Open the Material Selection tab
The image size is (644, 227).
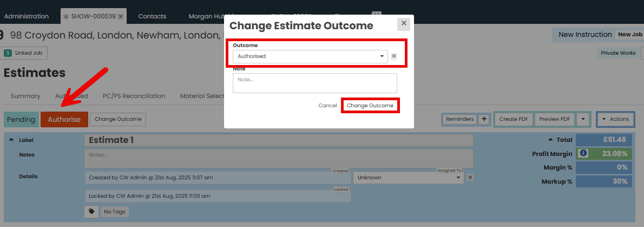pos(202,96)
